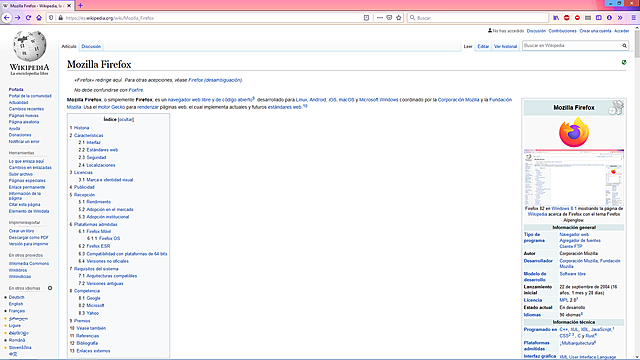Screen dimensions: 640x360
Task: Toggle the sidebars toolbar icon
Action: click(598, 18)
